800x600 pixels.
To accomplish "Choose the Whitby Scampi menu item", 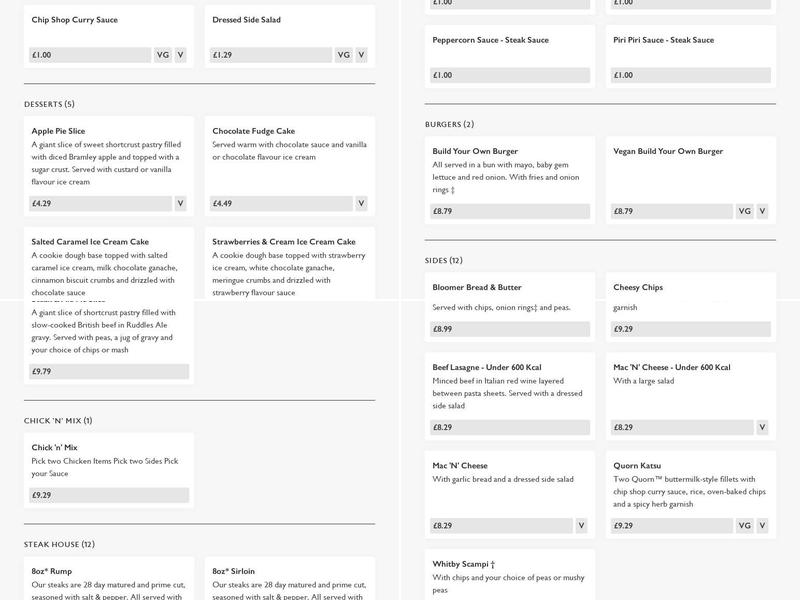I will click(x=463, y=564).
